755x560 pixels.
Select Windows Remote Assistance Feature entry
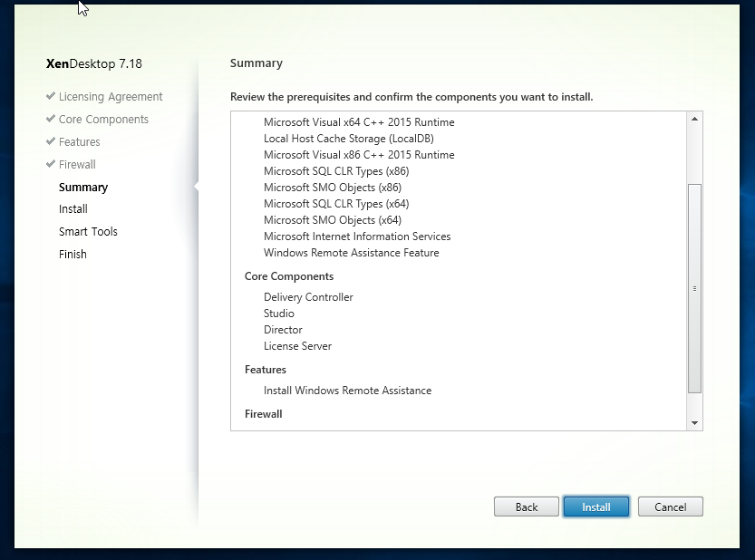(351, 253)
